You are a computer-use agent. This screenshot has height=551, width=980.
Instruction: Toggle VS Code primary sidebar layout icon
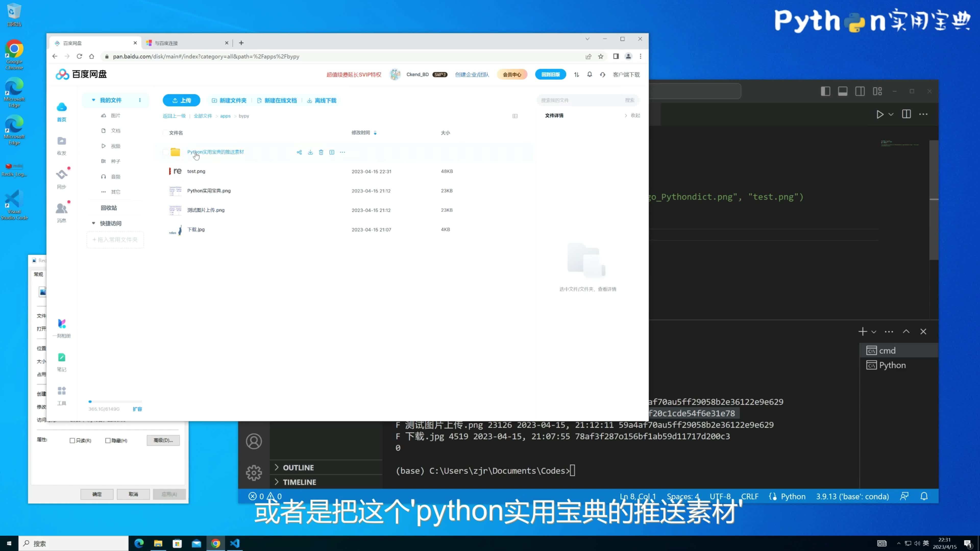coord(826,91)
